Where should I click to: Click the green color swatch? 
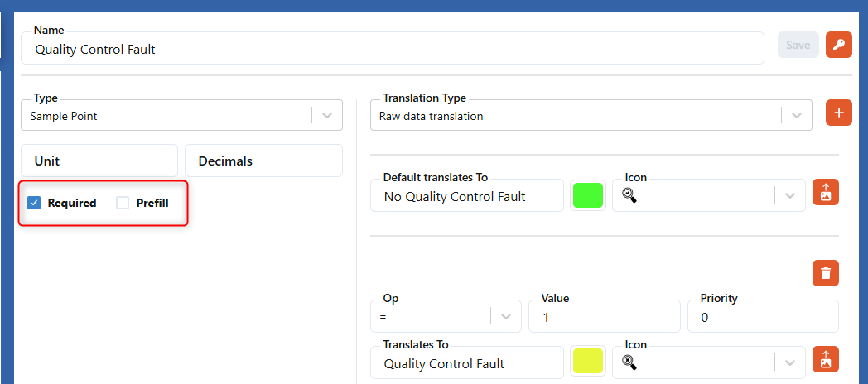coord(588,196)
